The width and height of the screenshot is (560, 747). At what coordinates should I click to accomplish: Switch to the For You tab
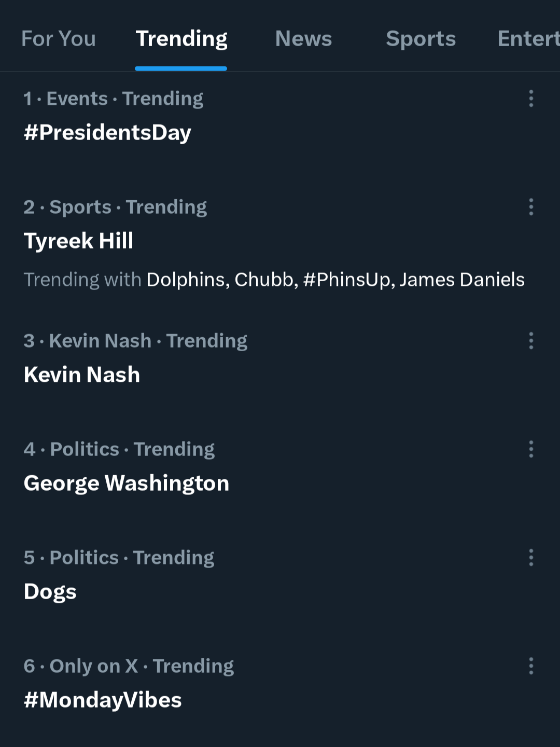pos(59,39)
